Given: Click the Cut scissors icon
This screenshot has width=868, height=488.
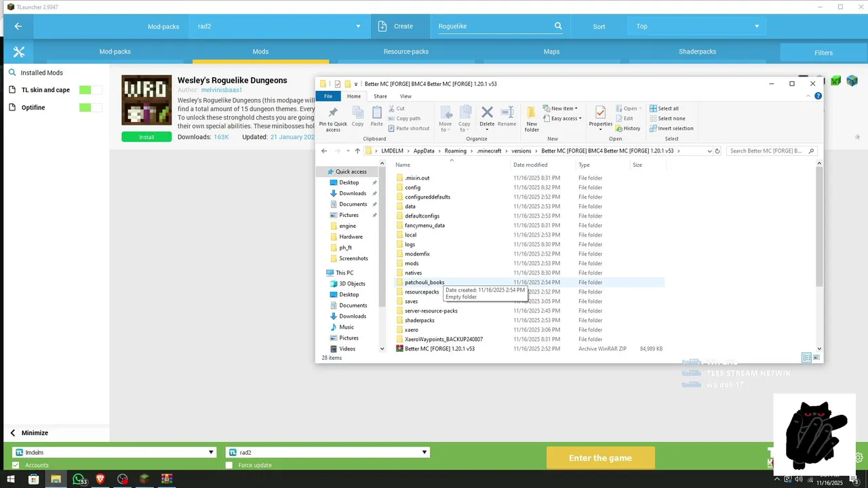Looking at the screenshot, I should pyautogui.click(x=395, y=108).
